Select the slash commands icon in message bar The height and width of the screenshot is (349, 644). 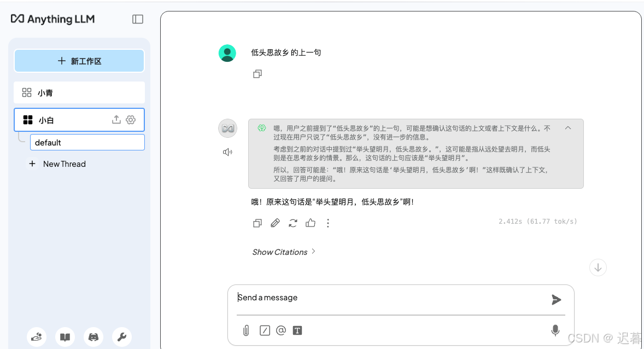265,330
